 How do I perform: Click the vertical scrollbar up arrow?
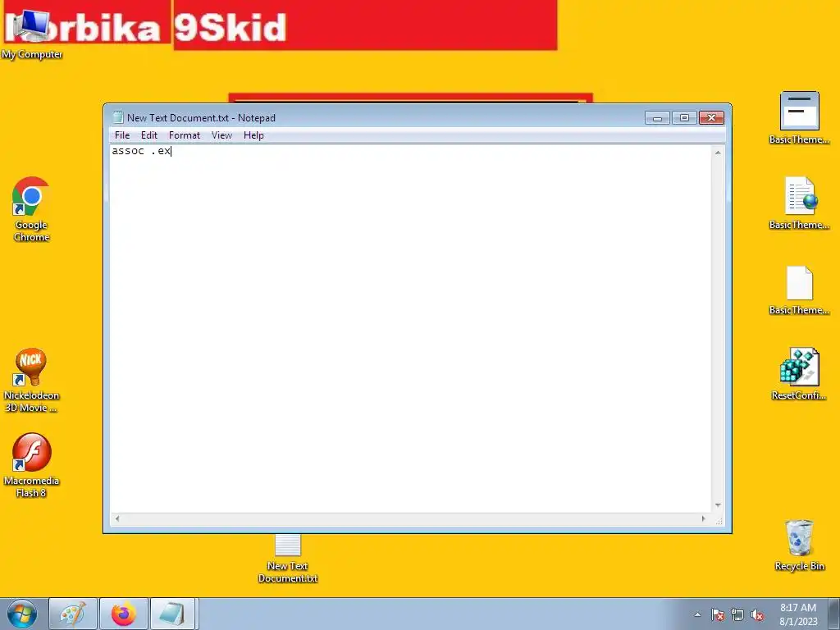718,153
